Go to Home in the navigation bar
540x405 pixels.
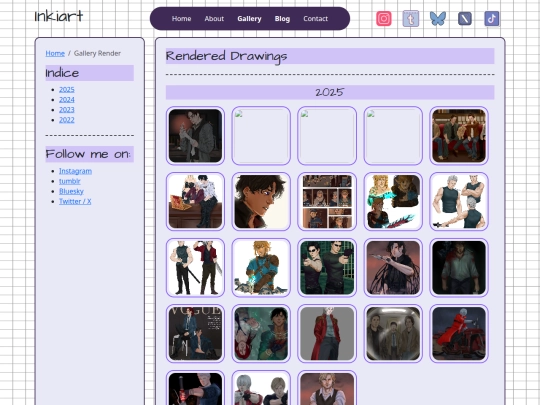(x=181, y=19)
